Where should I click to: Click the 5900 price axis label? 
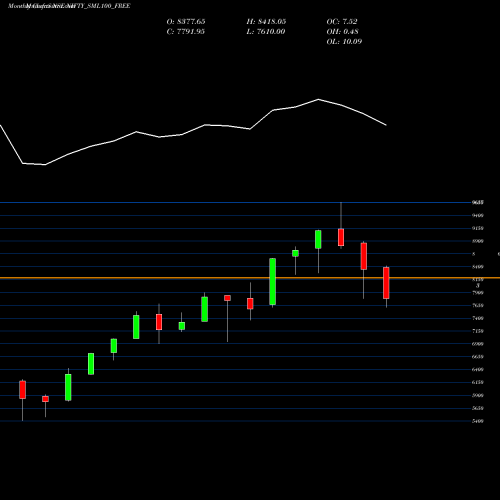click(478, 395)
